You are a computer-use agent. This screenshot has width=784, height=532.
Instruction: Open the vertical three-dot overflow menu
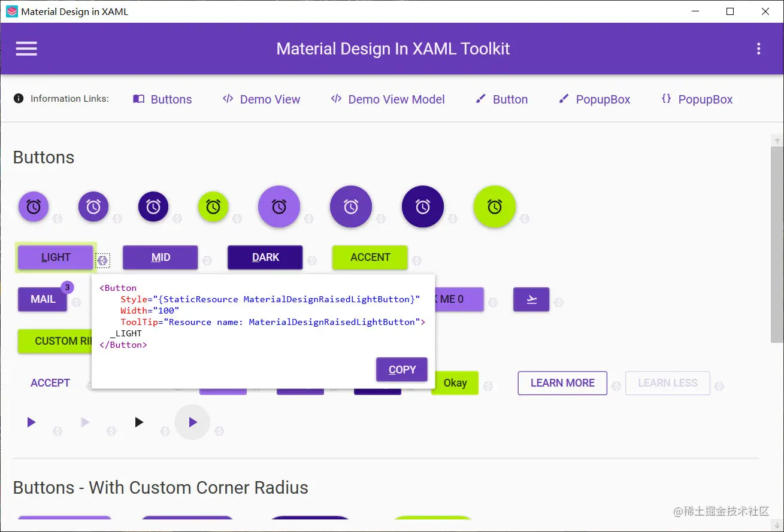[758, 48]
